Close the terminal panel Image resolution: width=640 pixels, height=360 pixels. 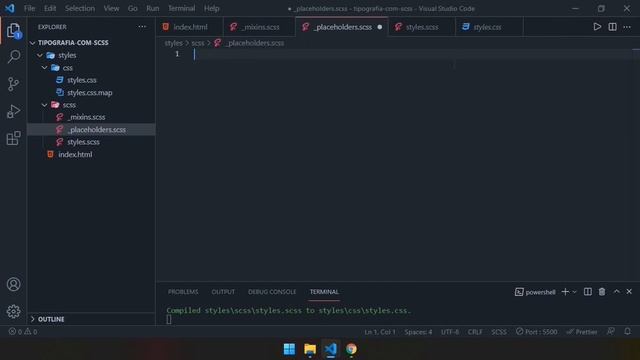pos(629,291)
